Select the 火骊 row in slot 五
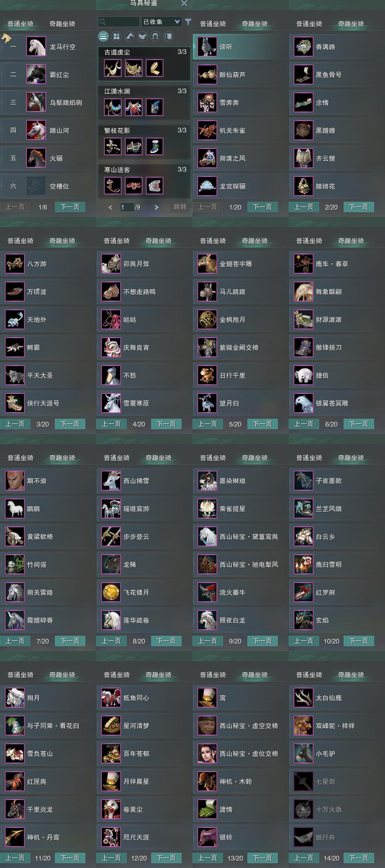Screen dimensions: 385x868 click(48, 158)
